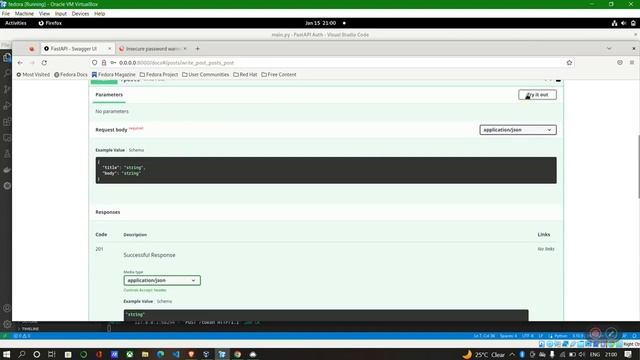The image size is (640, 360).
Task: Open VirtualBox Devices menu
Action: (x=80, y=13)
